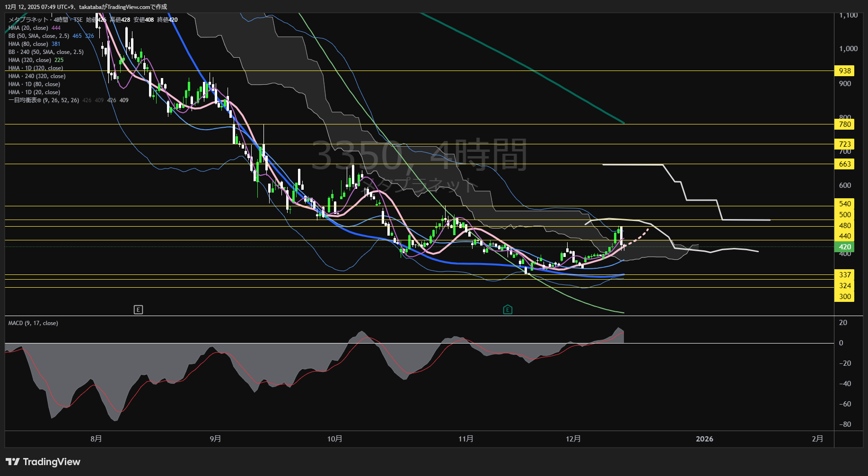868x476 pixels.
Task: Open the メタプラネット symbol title
Action: coord(28,20)
